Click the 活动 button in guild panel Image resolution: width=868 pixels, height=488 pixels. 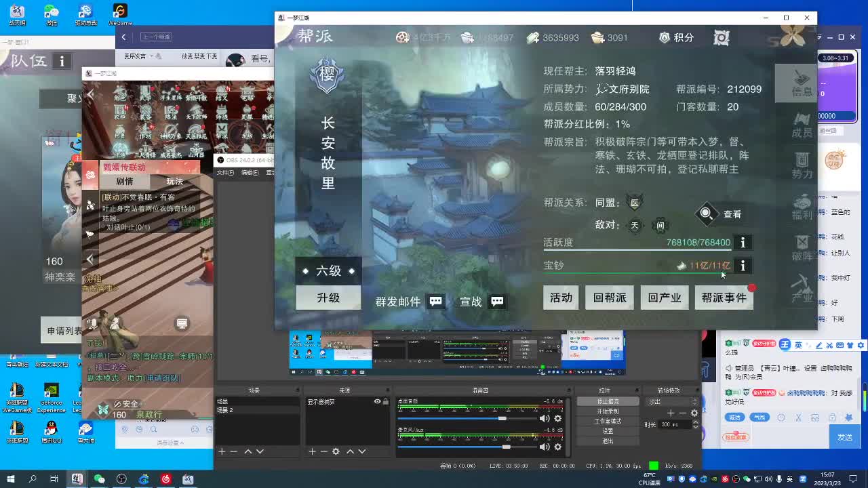(x=561, y=298)
